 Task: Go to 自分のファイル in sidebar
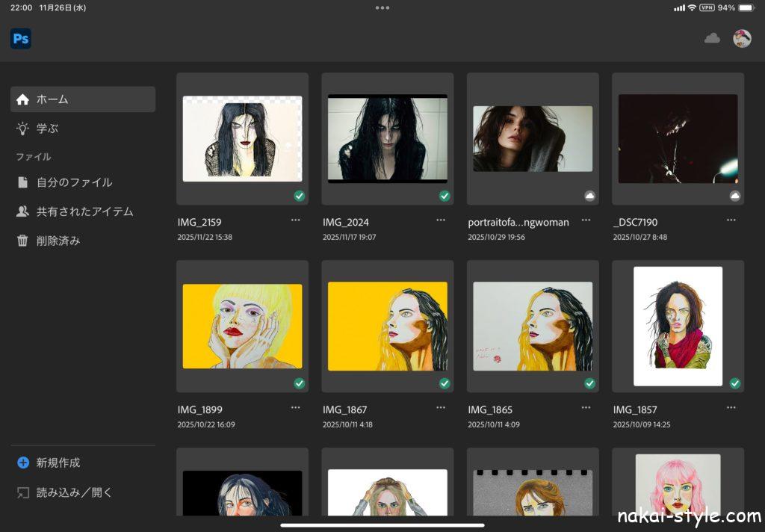(x=75, y=182)
